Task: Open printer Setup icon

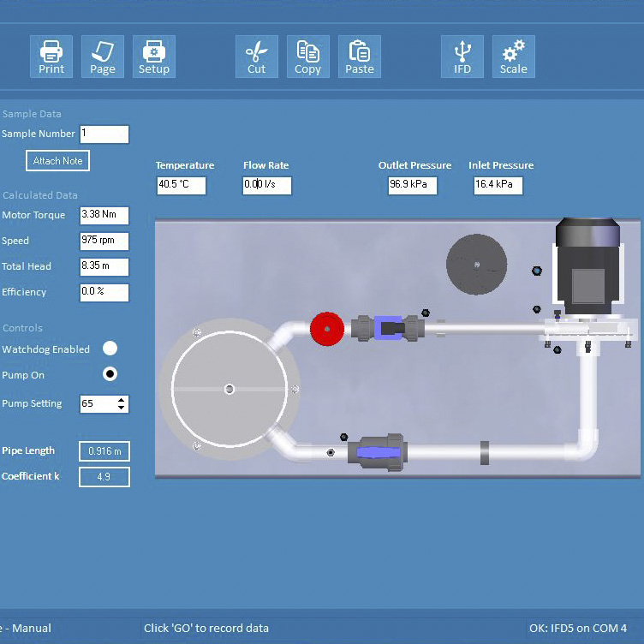Action: pyautogui.click(x=154, y=57)
